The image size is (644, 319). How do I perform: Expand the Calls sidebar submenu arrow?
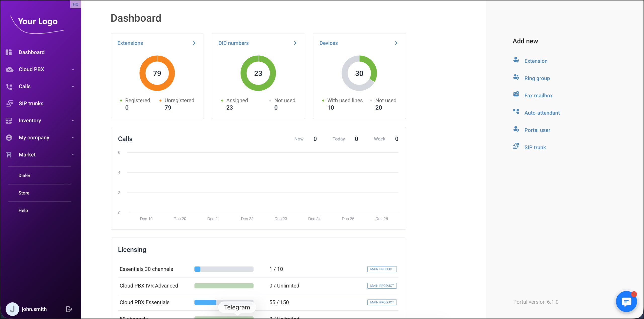(x=73, y=87)
